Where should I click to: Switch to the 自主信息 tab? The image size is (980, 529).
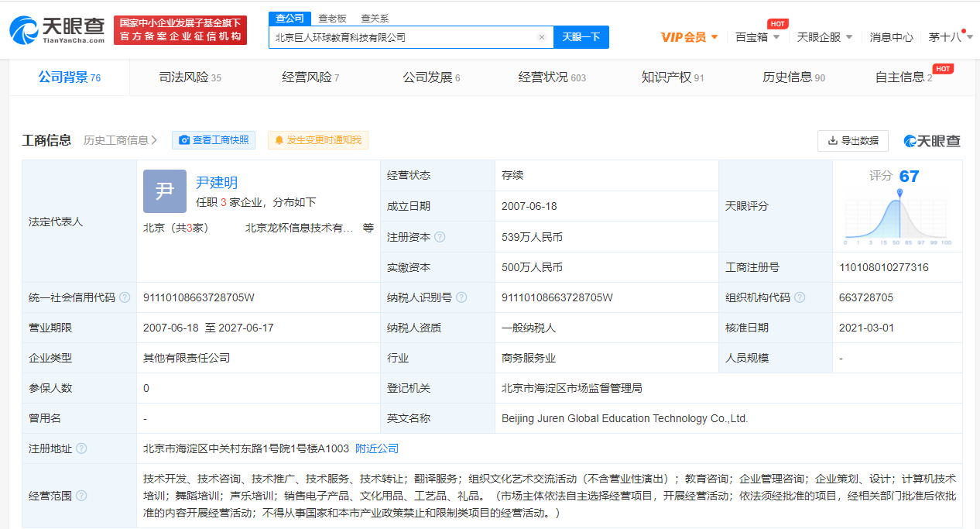click(903, 77)
